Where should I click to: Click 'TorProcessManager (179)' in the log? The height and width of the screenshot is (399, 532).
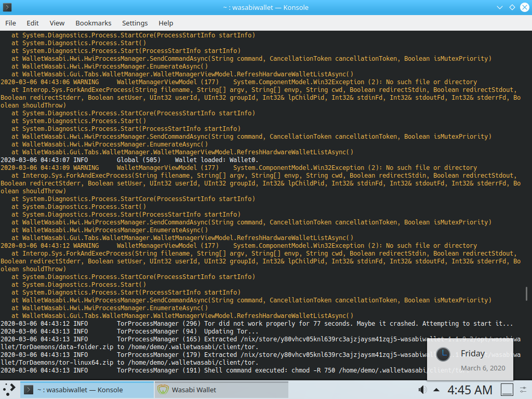[x=158, y=355]
